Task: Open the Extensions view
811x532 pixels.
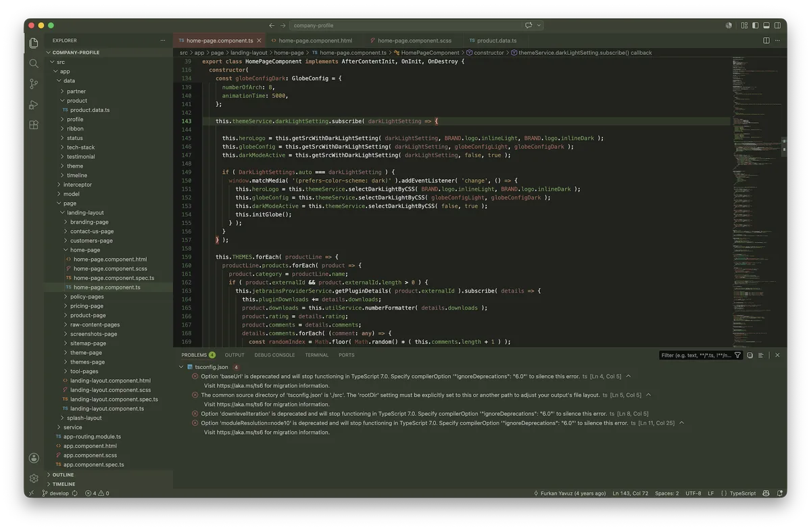Action: click(x=34, y=125)
